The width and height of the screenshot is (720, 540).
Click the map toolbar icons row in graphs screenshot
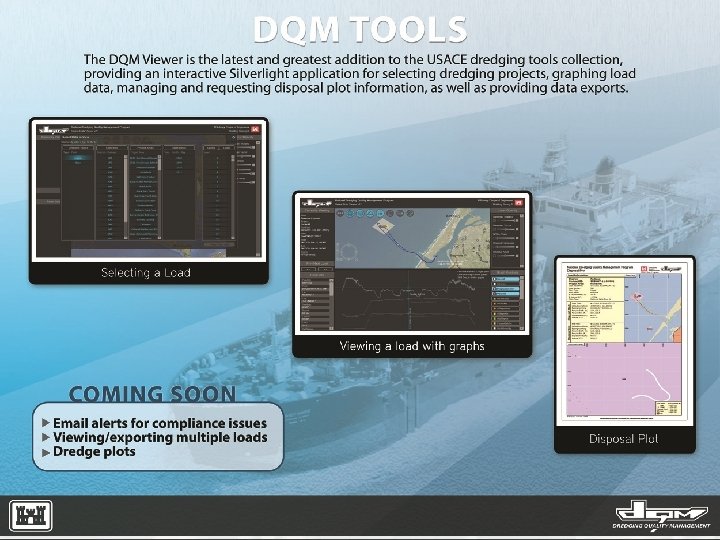375,214
